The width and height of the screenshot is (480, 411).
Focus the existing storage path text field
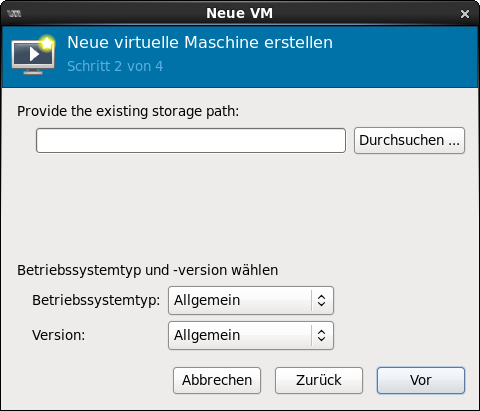click(x=191, y=141)
